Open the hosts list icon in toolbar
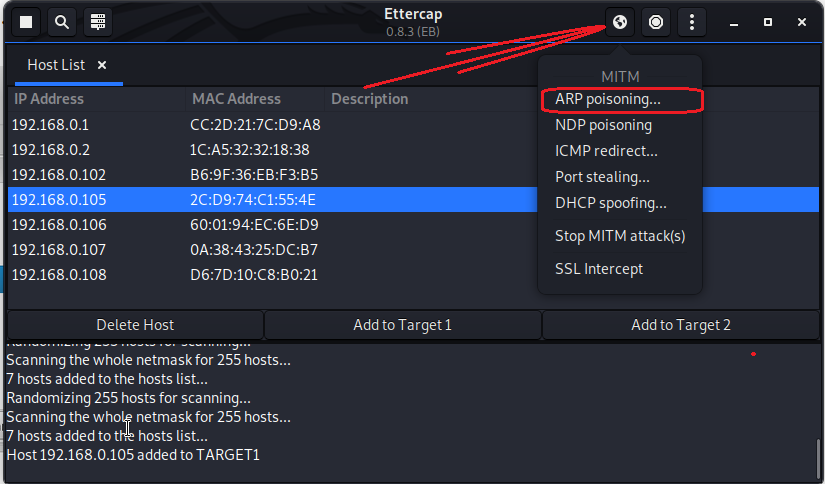 [97, 21]
